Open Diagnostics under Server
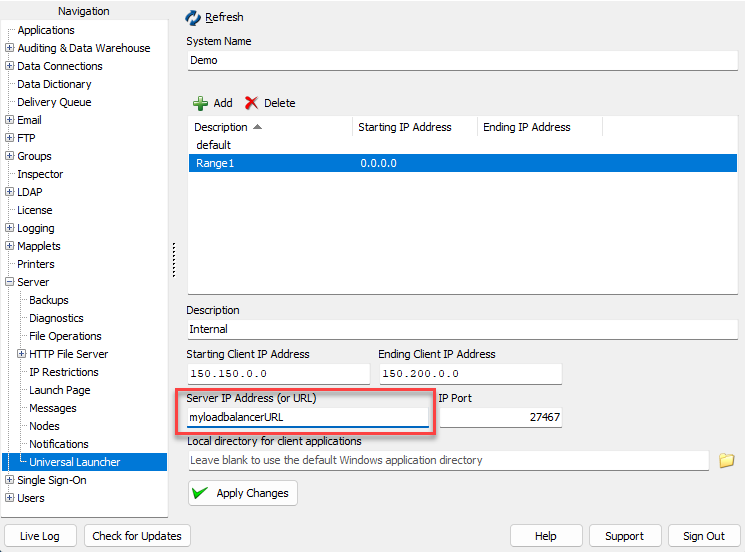Screen dimensions: 745x552 pyautogui.click(x=56, y=318)
